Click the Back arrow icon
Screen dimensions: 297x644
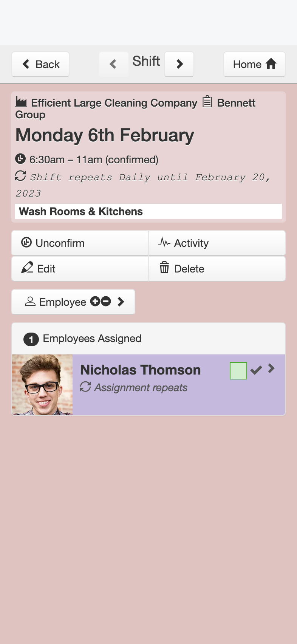click(x=26, y=64)
